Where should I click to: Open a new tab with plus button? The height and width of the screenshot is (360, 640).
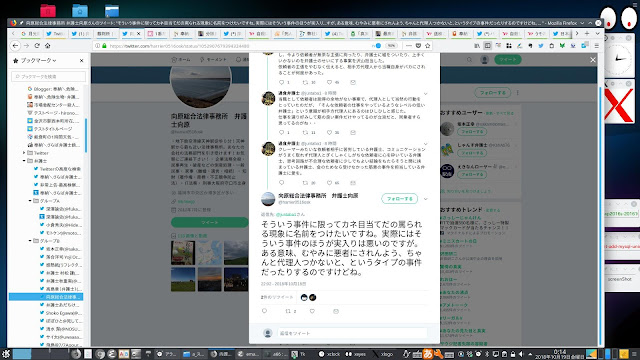coord(587,33)
